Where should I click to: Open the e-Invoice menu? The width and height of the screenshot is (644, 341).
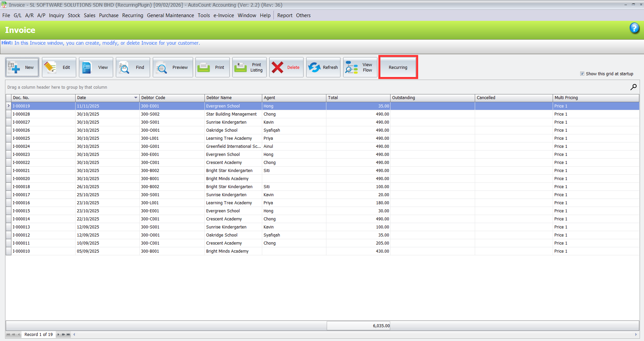(x=223, y=15)
